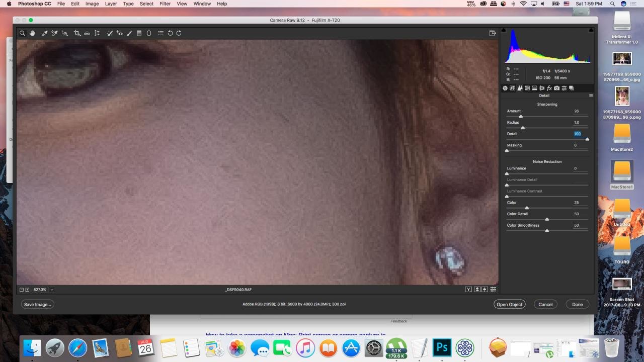The image size is (644, 362).
Task: Select the Zoom tool in Camera Raw
Action: point(22,33)
